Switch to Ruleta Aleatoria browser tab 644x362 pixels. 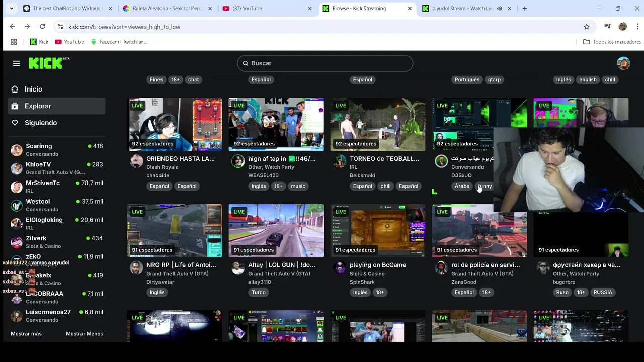point(167,8)
